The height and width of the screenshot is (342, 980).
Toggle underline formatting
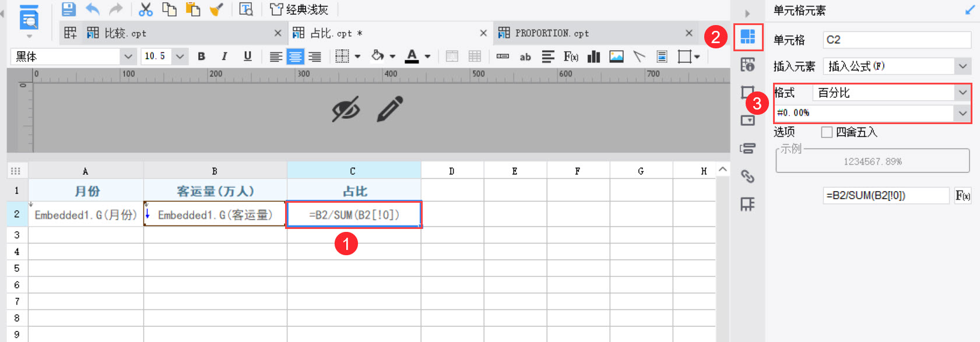click(248, 57)
